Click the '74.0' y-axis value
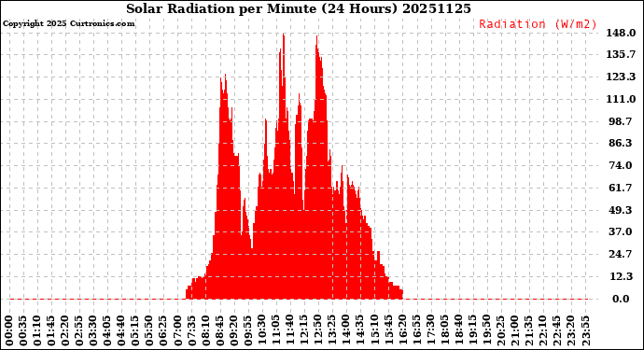This screenshot has height=350, width=644. (x=620, y=165)
